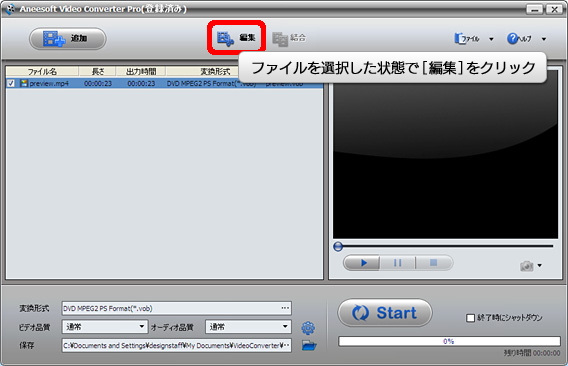The height and width of the screenshot is (366, 568).
Task: Click the Start conversion button
Action: coord(385,313)
